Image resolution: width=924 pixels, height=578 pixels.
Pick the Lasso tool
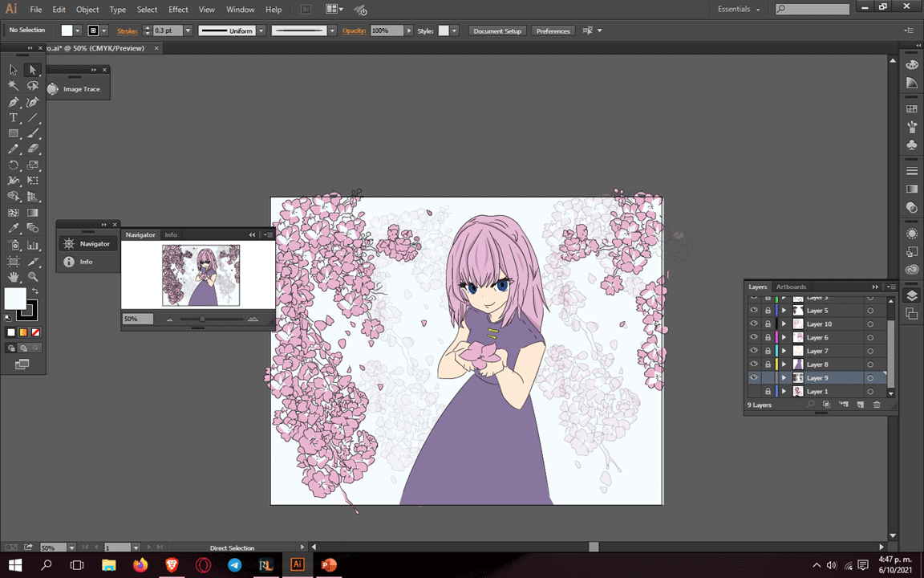pyautogui.click(x=32, y=86)
